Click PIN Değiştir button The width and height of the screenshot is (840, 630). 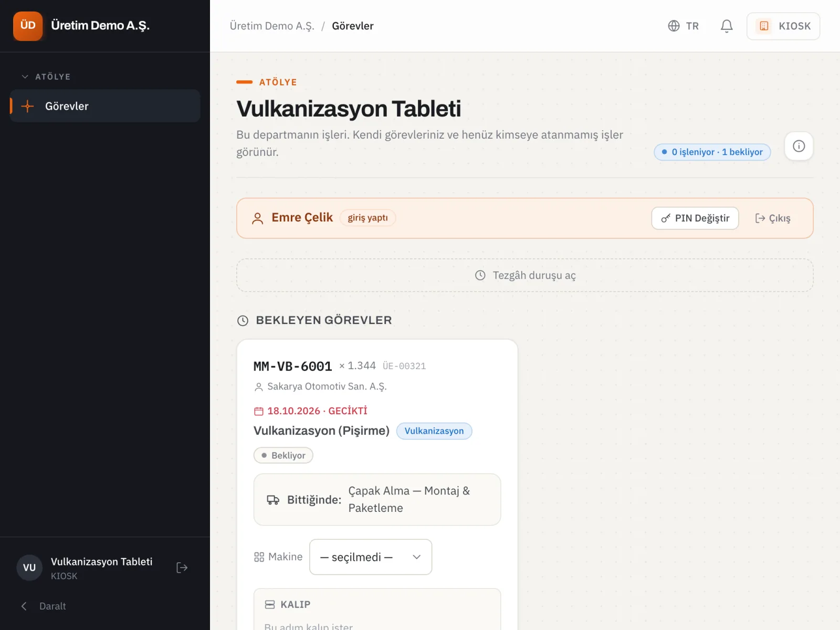pyautogui.click(x=695, y=218)
